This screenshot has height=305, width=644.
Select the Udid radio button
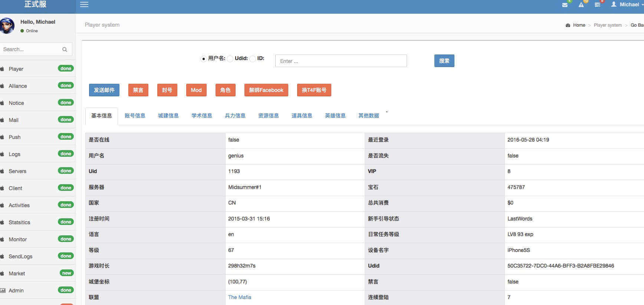point(230,59)
